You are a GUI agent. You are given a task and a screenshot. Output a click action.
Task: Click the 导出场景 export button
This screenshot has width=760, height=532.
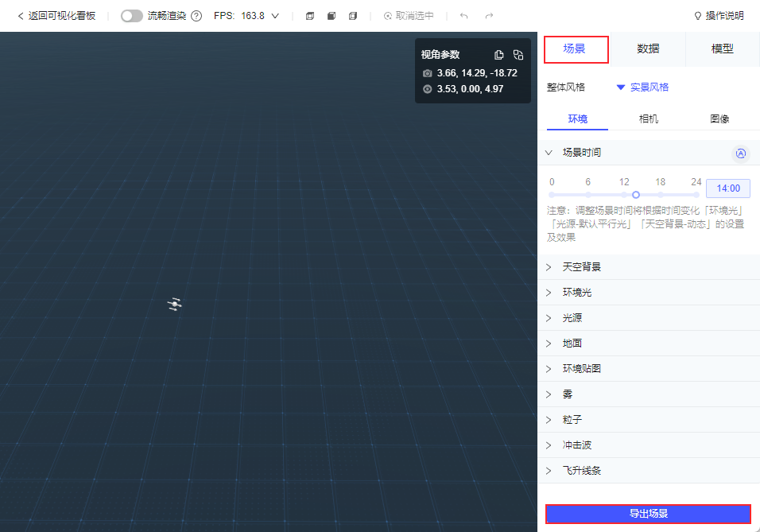tap(648, 514)
